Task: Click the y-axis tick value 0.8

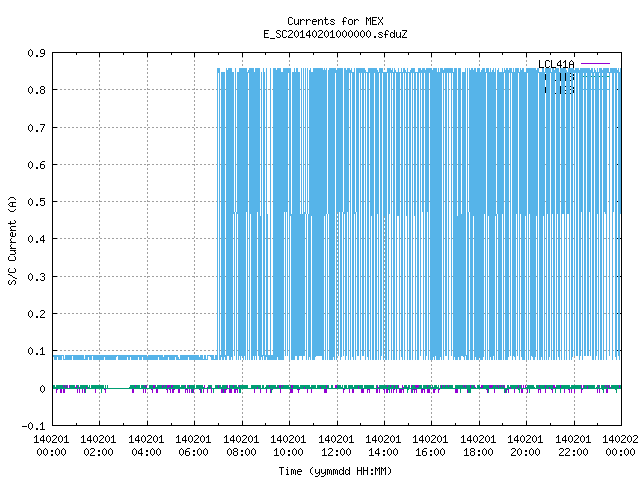Action: coord(37,90)
